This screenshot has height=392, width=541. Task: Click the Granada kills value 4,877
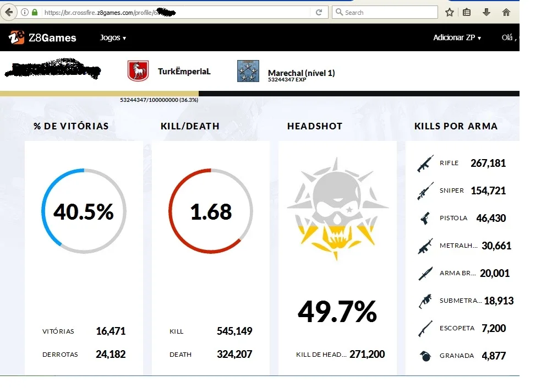click(494, 356)
